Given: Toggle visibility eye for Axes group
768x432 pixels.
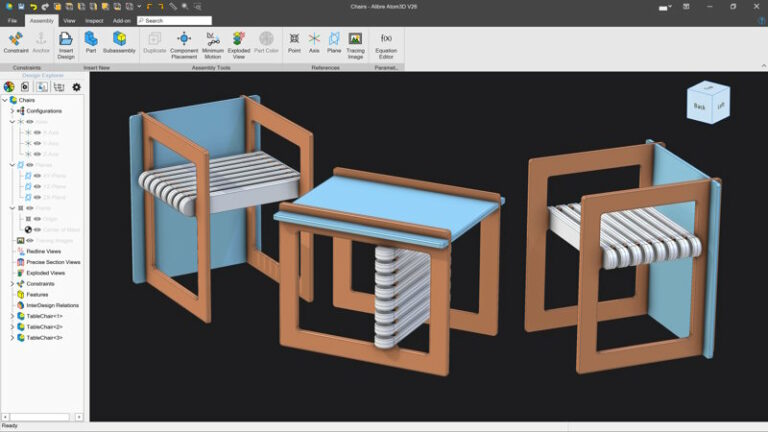Looking at the screenshot, I should click(x=30, y=121).
